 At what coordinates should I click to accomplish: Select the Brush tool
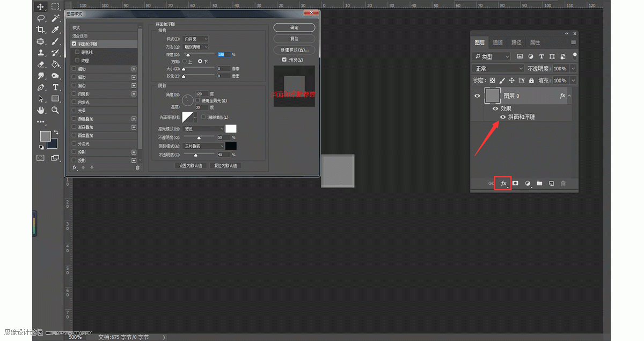[55, 41]
